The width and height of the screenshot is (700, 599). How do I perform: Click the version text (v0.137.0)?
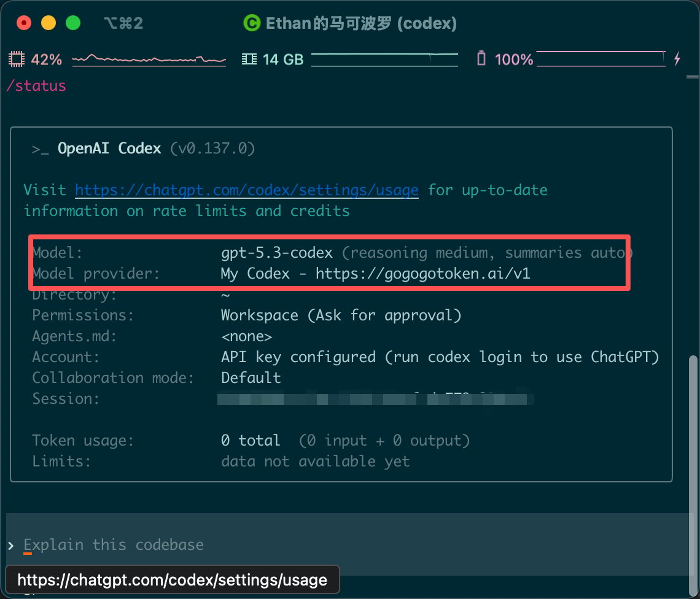(x=212, y=148)
